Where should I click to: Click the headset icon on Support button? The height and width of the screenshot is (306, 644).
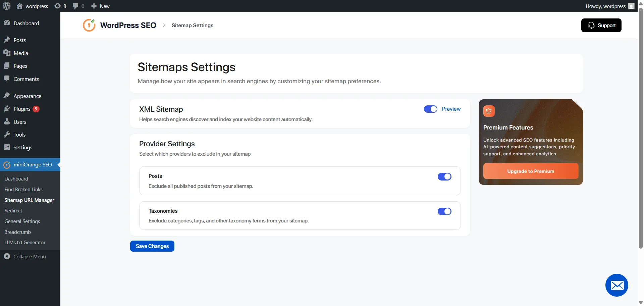591,25
